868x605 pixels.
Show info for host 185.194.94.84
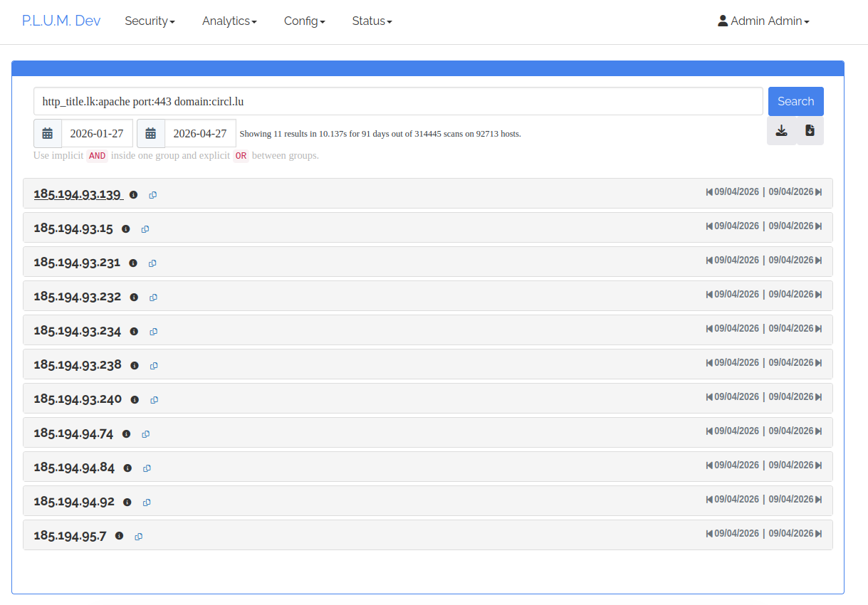(127, 468)
